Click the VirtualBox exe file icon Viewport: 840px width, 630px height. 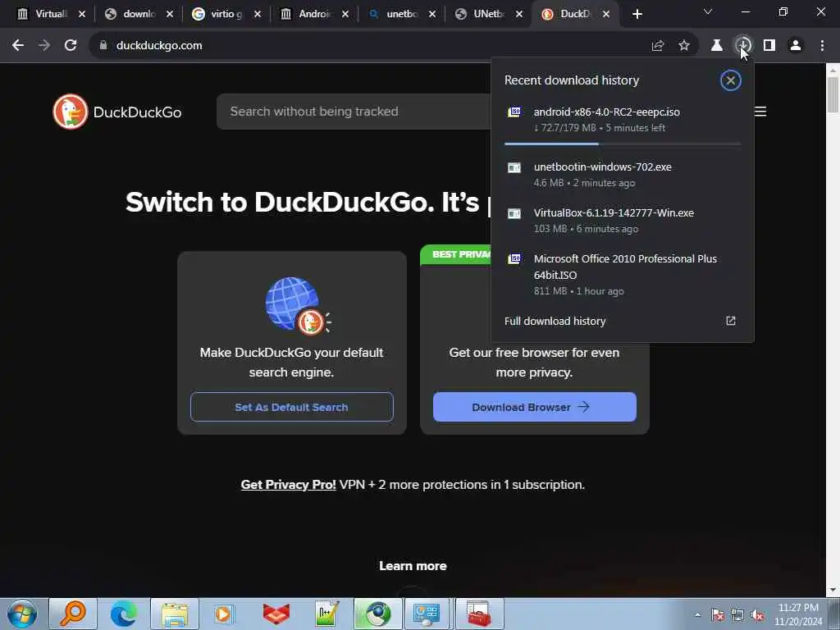pos(514,214)
